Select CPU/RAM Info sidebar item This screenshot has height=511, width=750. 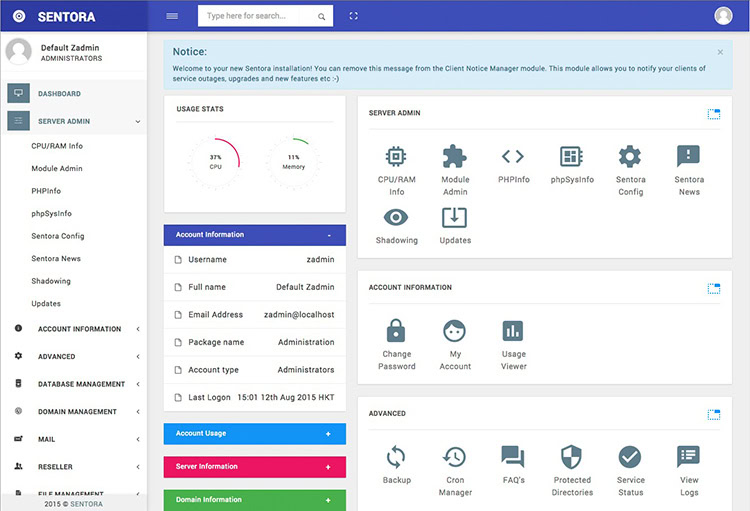click(x=57, y=146)
